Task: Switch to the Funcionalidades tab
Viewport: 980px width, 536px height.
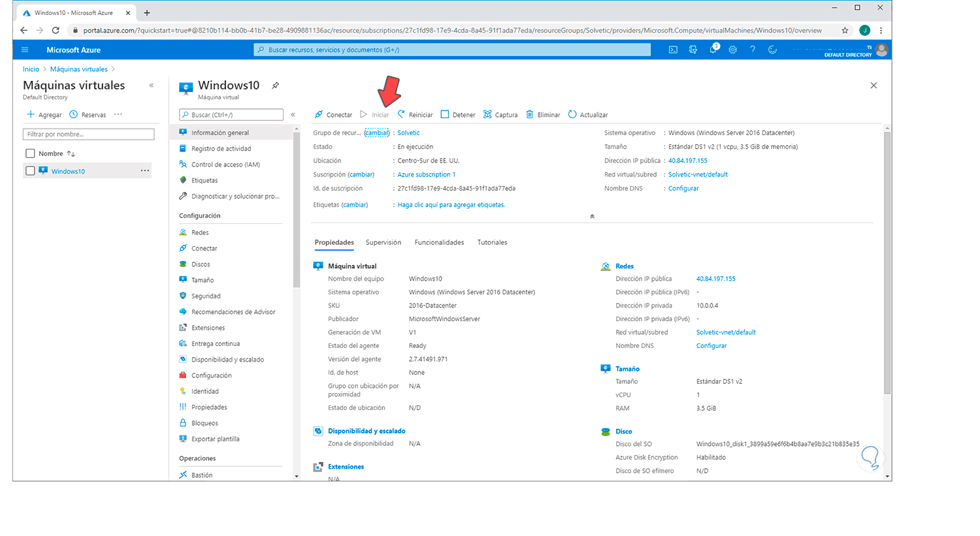Action: [x=439, y=242]
